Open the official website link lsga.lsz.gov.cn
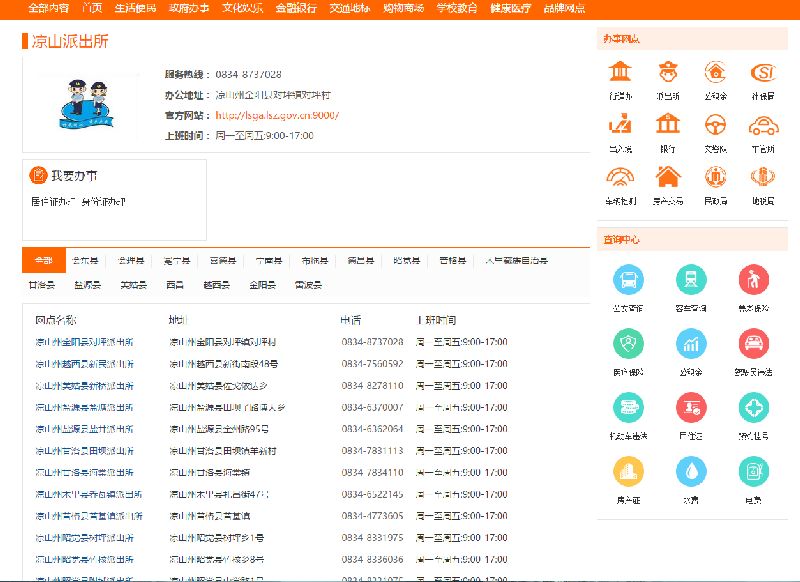This screenshot has width=800, height=582. tap(277, 115)
